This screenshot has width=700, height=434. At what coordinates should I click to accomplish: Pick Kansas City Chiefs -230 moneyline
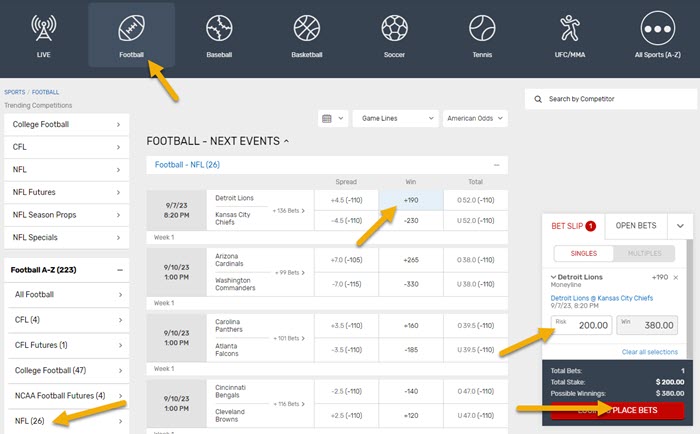click(x=410, y=220)
